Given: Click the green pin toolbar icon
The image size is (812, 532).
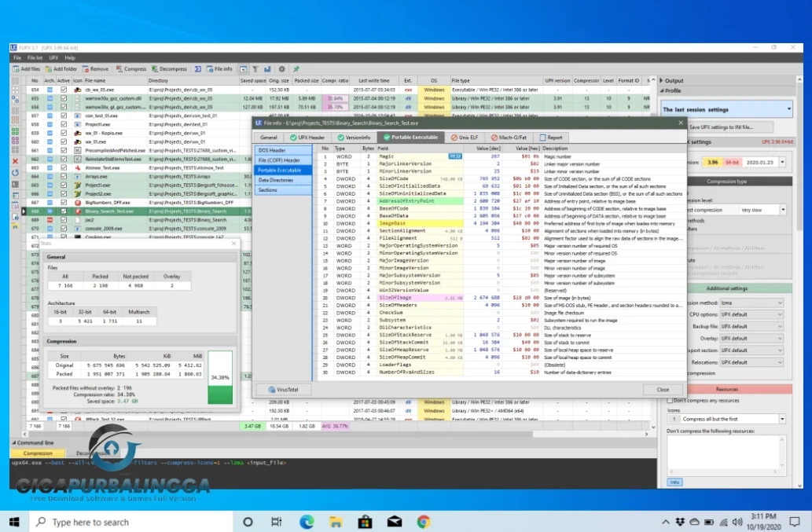Looking at the screenshot, I should point(296,69).
